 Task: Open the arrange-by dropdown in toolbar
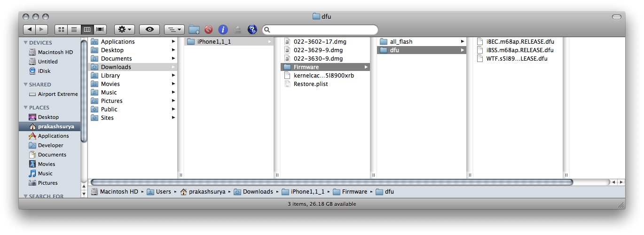(174, 30)
